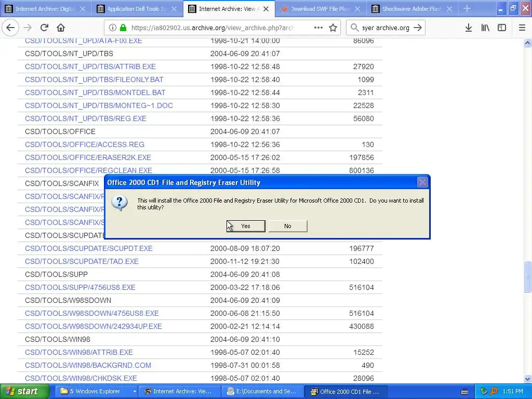Click Yes to install the utility
The width and height of the screenshot is (532, 399).
coord(246,226)
